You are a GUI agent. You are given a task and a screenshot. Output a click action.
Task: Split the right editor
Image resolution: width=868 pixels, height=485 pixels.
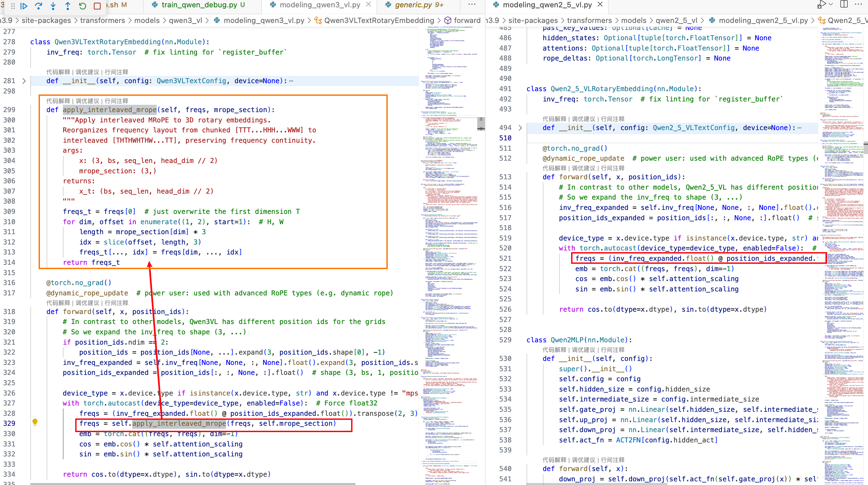pos(844,4)
